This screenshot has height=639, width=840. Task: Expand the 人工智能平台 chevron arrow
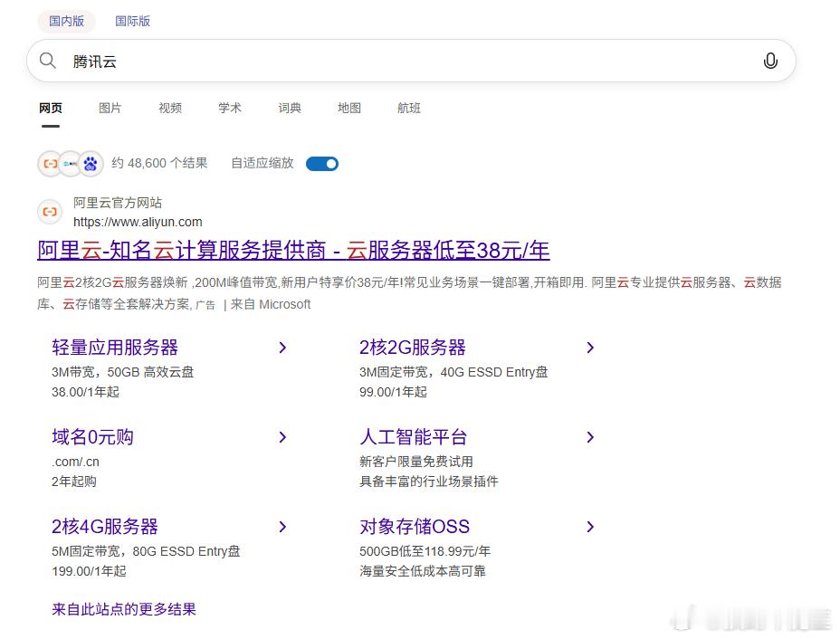click(x=590, y=437)
